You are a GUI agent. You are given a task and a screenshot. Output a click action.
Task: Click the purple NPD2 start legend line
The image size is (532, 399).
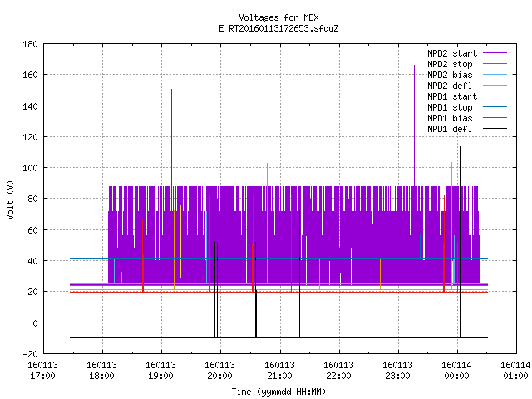tap(495, 53)
